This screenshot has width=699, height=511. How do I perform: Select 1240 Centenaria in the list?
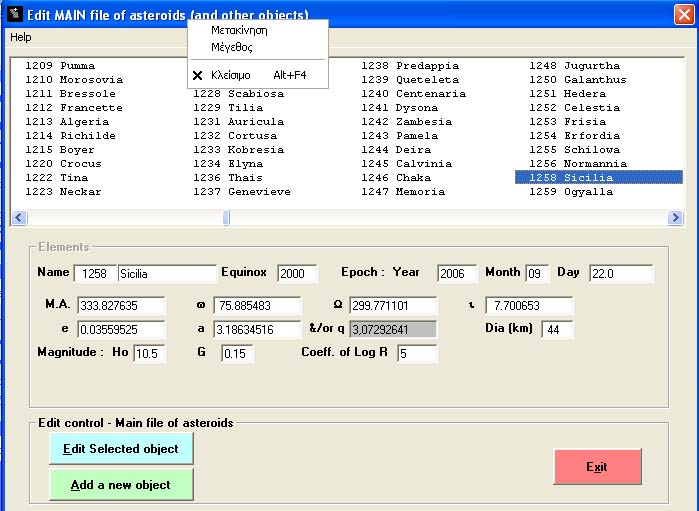pos(414,94)
